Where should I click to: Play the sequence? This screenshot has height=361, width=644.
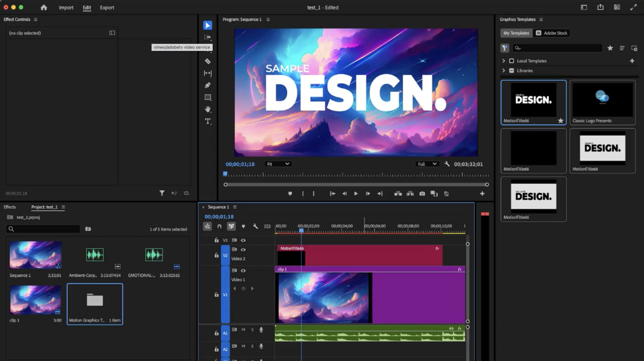(356, 193)
